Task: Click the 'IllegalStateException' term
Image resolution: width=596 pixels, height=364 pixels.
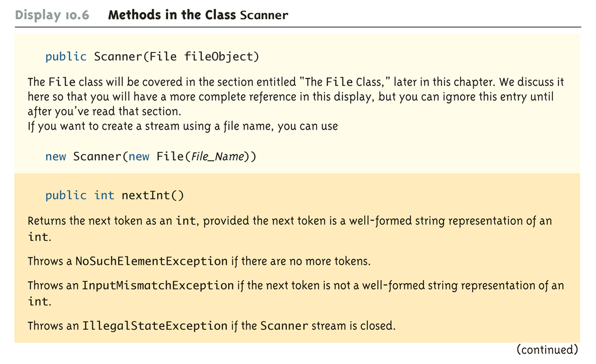Action: 155,326
